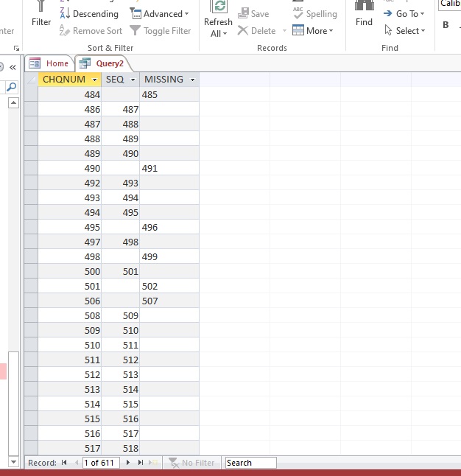Screen dimensions: 461x476
Task: Open the More records menu
Action: (313, 31)
